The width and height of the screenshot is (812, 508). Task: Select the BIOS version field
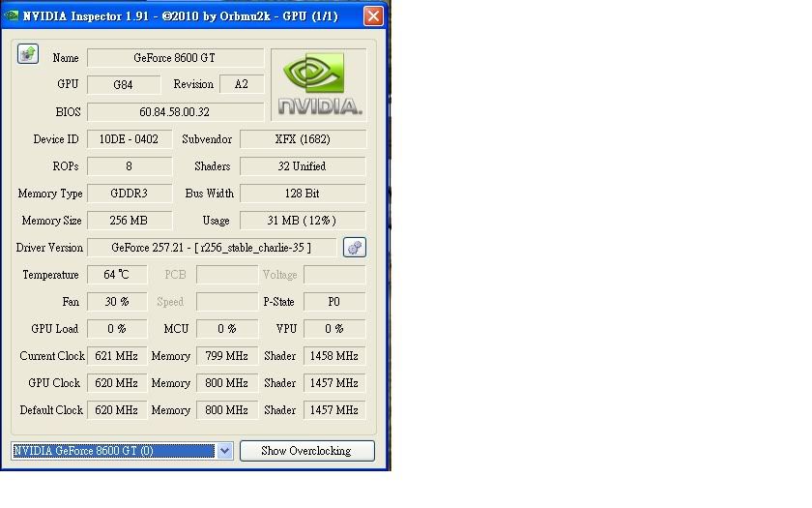pyautogui.click(x=175, y=112)
